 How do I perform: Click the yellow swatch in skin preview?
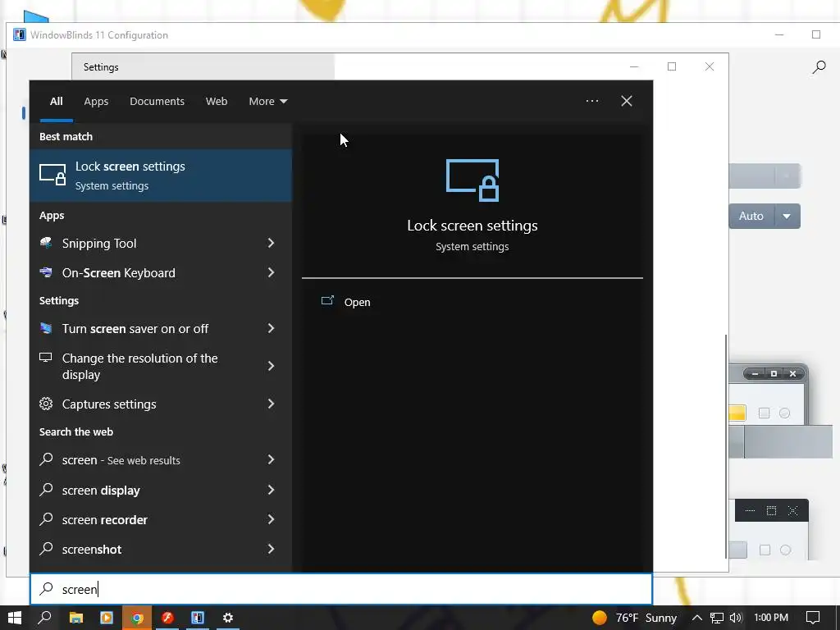(737, 413)
